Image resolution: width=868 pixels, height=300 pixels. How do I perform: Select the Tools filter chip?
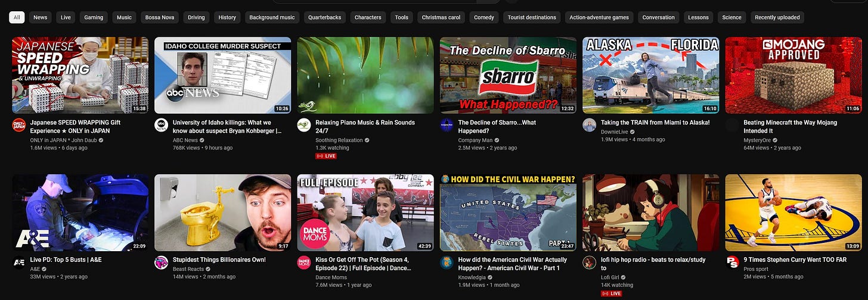402,17
